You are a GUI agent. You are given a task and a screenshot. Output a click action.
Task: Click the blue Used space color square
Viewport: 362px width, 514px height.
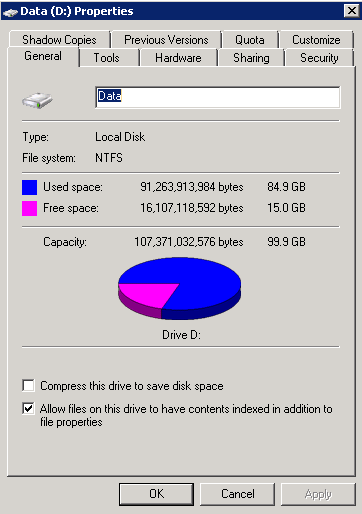click(29, 187)
